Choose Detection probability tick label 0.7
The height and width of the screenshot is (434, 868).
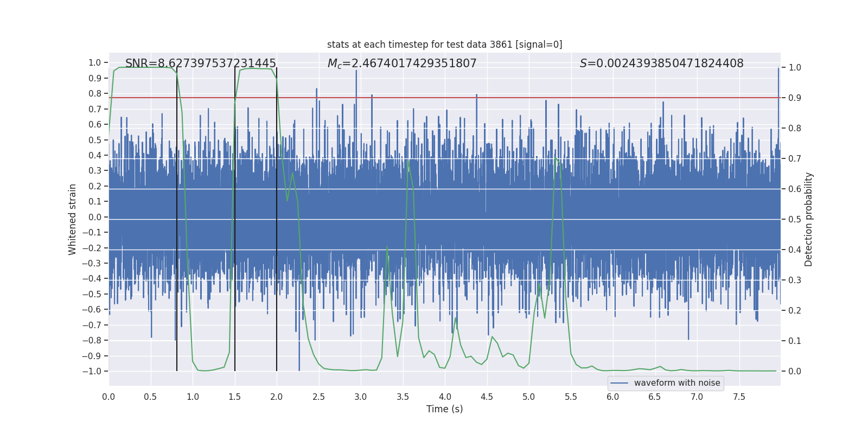(795, 159)
